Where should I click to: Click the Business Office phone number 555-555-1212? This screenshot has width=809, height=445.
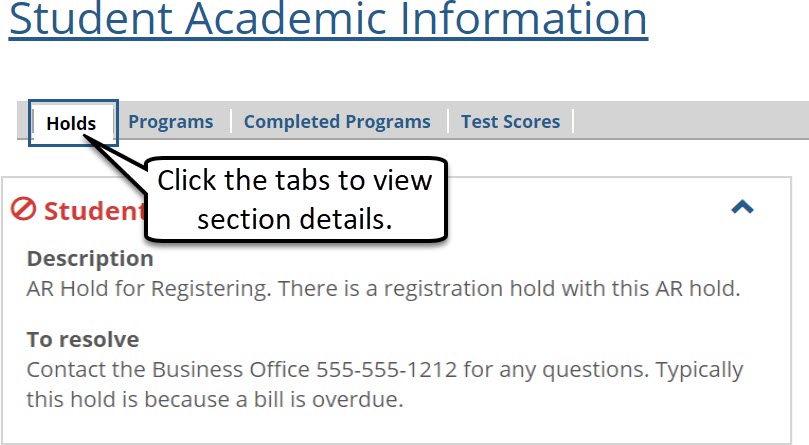click(x=387, y=370)
